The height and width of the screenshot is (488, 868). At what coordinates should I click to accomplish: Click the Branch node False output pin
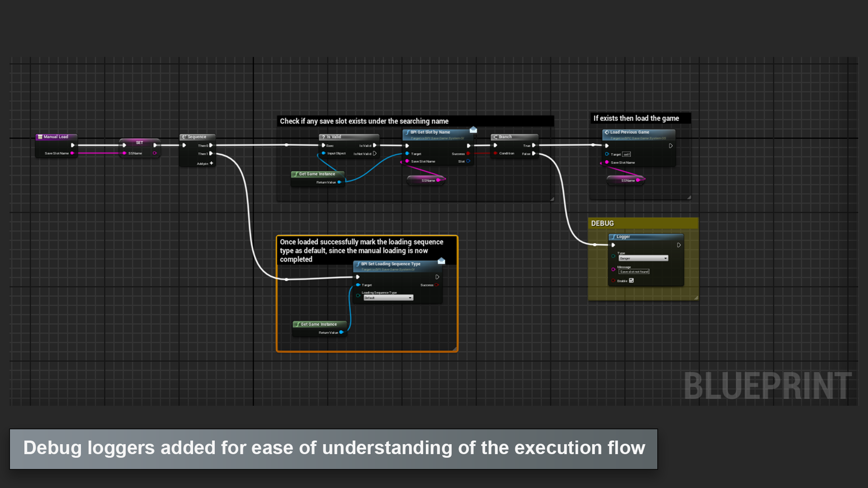534,154
